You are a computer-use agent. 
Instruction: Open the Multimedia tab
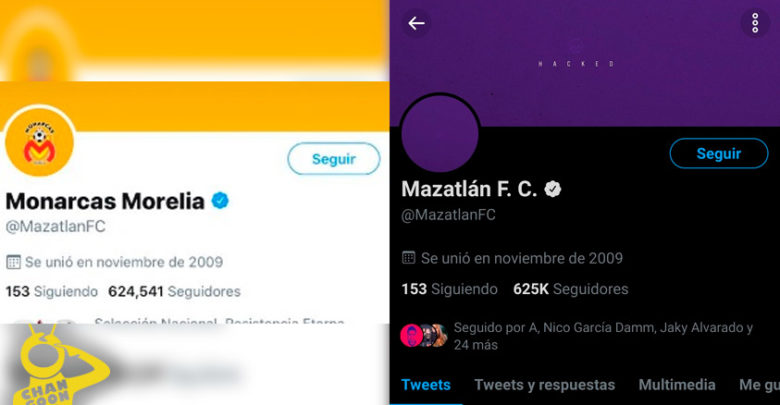(x=677, y=385)
